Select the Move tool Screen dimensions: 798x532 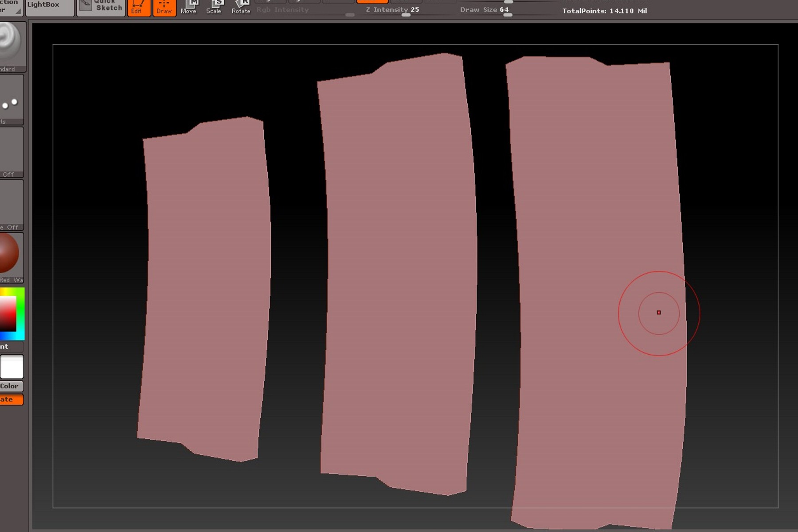point(189,8)
